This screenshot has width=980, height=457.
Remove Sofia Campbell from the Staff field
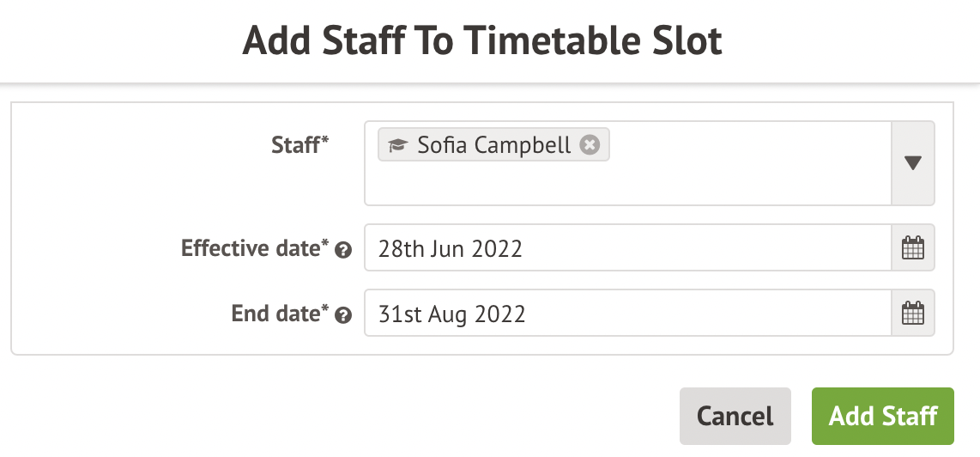pos(589,145)
